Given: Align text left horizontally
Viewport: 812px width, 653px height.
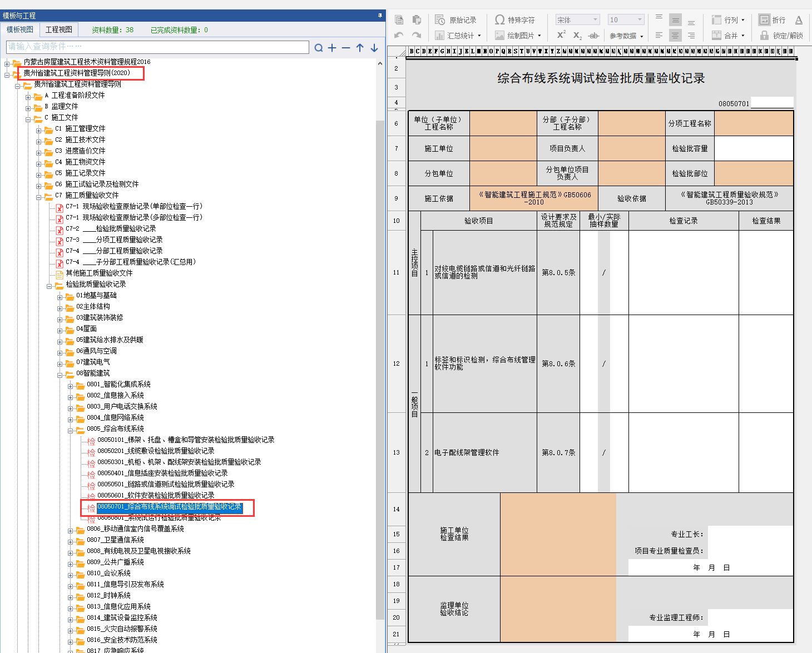Looking at the screenshot, I should point(659,35).
